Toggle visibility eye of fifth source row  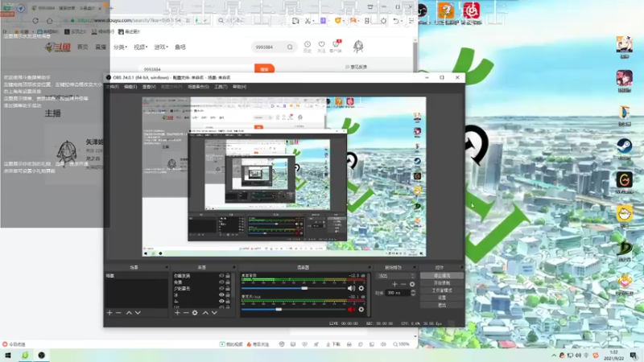pos(222,301)
